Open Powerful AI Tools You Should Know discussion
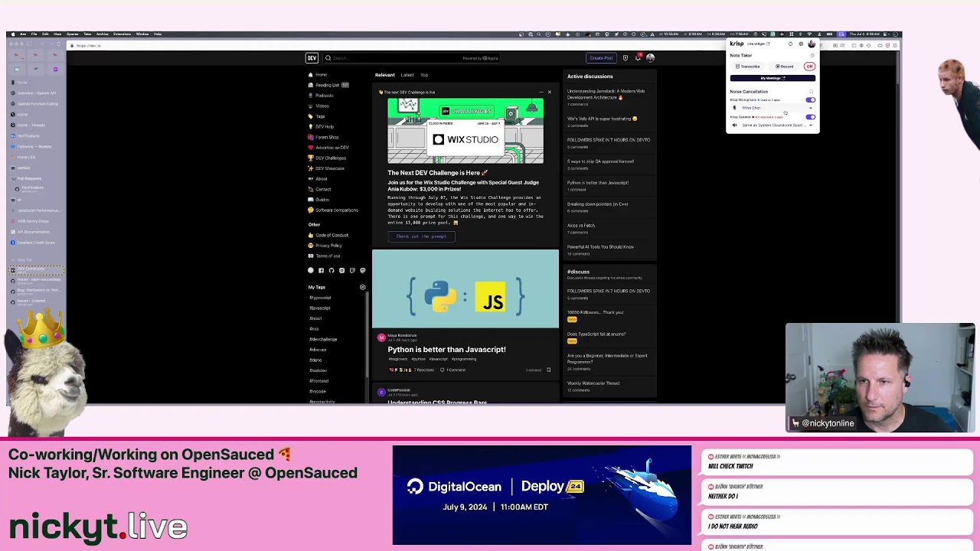 pyautogui.click(x=600, y=247)
